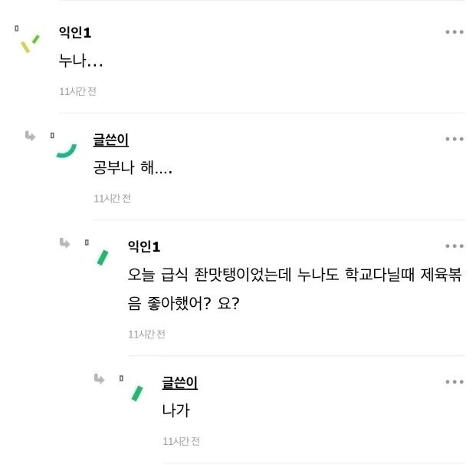Screen dimensions: 476x465
Task: Open the three-dot menu on the 급식 comment
Action: 454,246
